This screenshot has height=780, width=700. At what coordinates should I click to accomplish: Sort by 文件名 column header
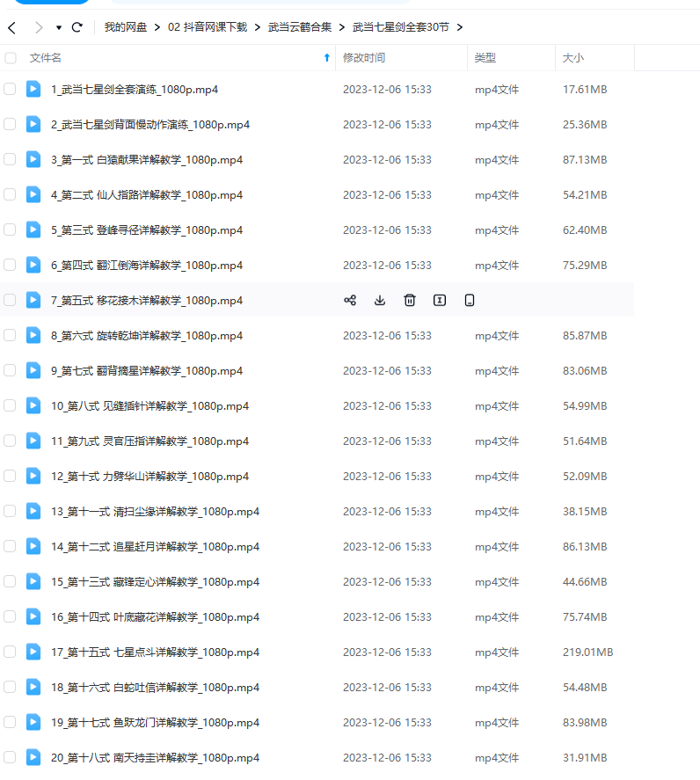pyautogui.click(x=45, y=58)
